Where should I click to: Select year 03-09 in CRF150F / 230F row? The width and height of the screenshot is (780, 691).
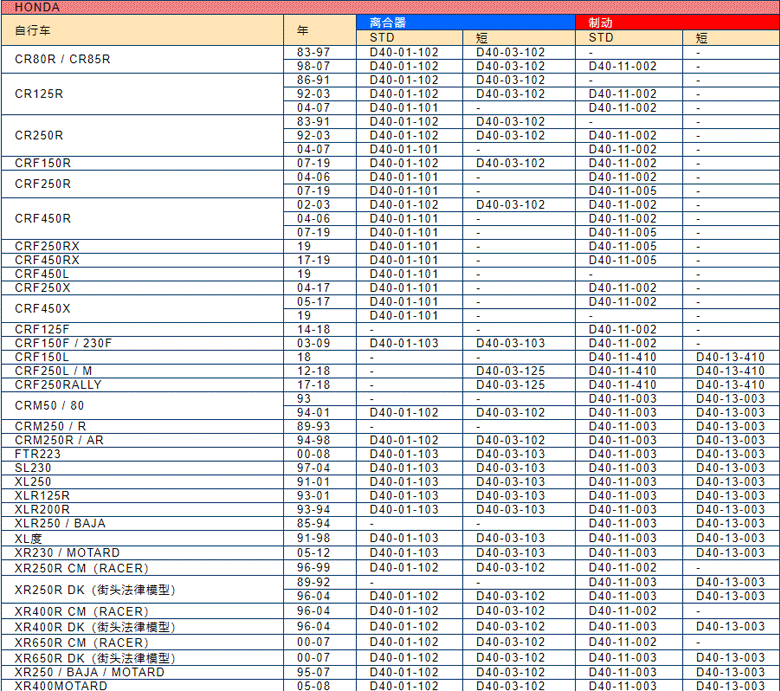pyautogui.click(x=313, y=343)
